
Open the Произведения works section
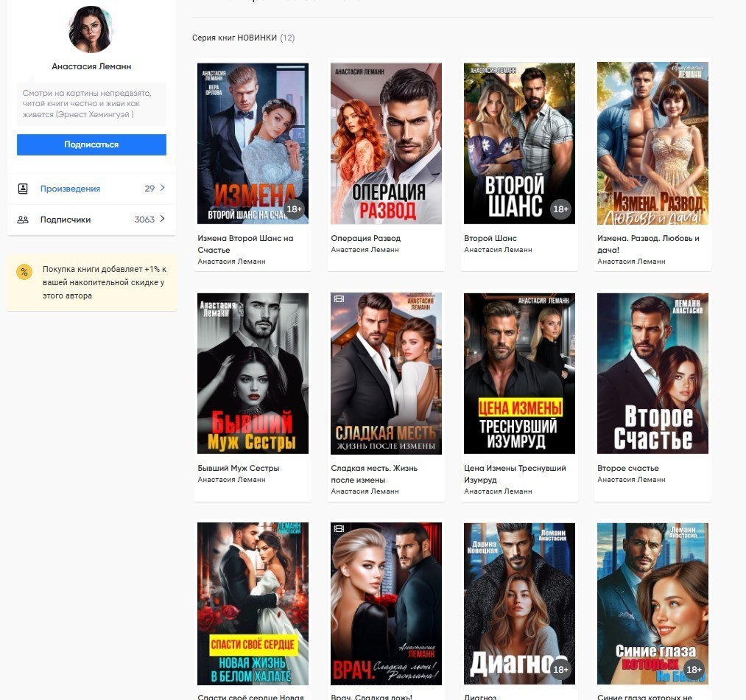pos(70,189)
